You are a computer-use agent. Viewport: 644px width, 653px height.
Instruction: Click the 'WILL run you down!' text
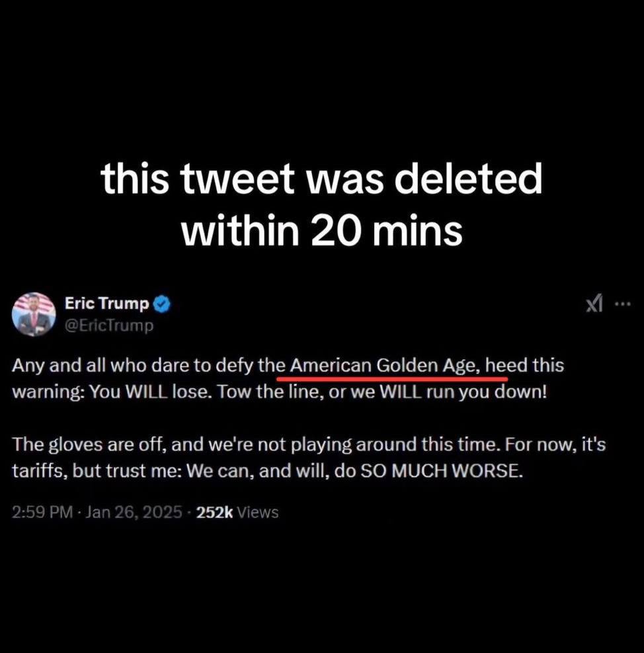(x=463, y=392)
